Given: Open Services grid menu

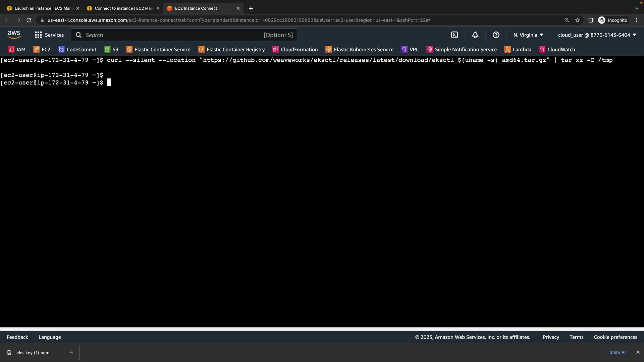Looking at the screenshot, I should pos(49,35).
